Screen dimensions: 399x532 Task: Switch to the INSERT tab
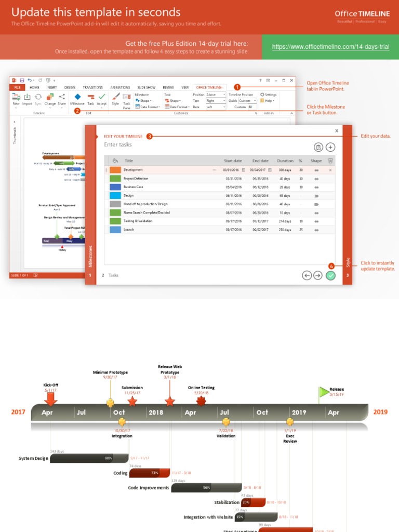(51, 87)
